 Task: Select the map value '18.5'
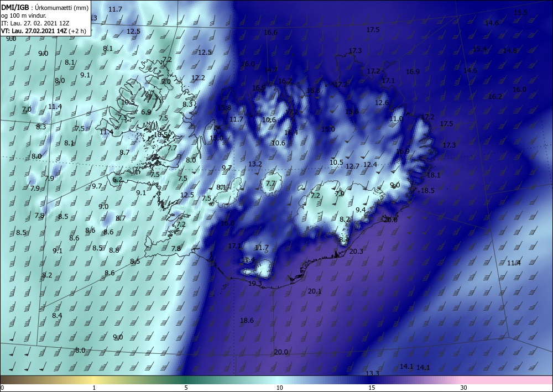tap(427, 190)
